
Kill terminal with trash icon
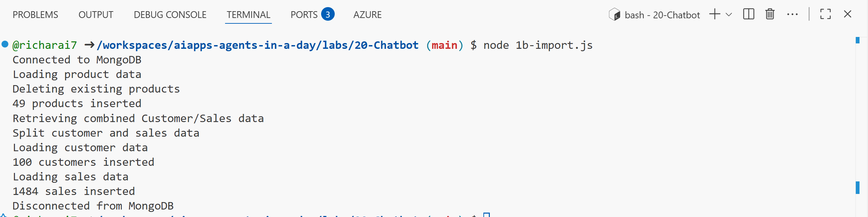point(770,14)
